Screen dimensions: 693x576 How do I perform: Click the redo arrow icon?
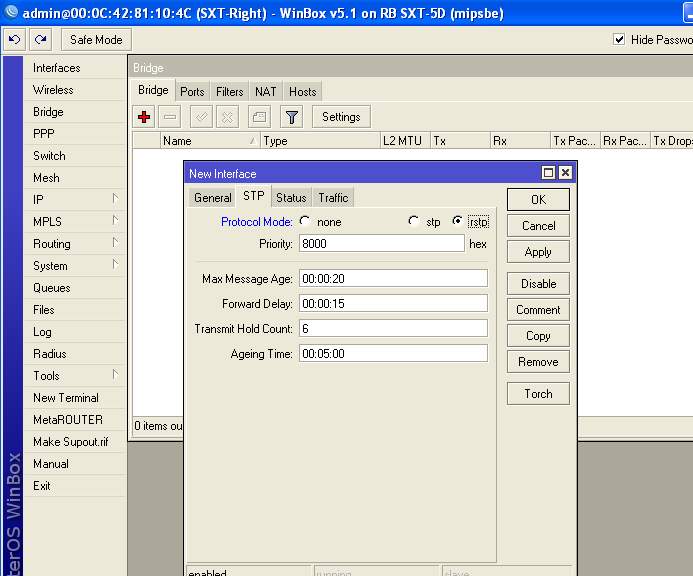click(41, 40)
